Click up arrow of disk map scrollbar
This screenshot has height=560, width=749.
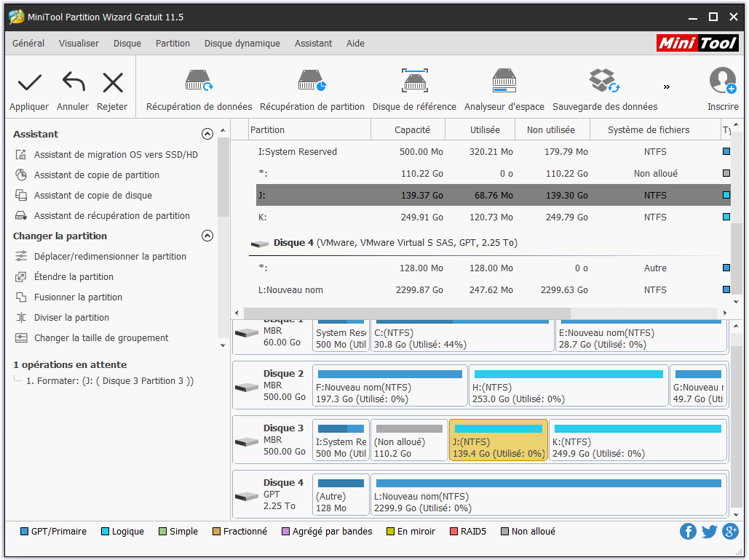(736, 326)
